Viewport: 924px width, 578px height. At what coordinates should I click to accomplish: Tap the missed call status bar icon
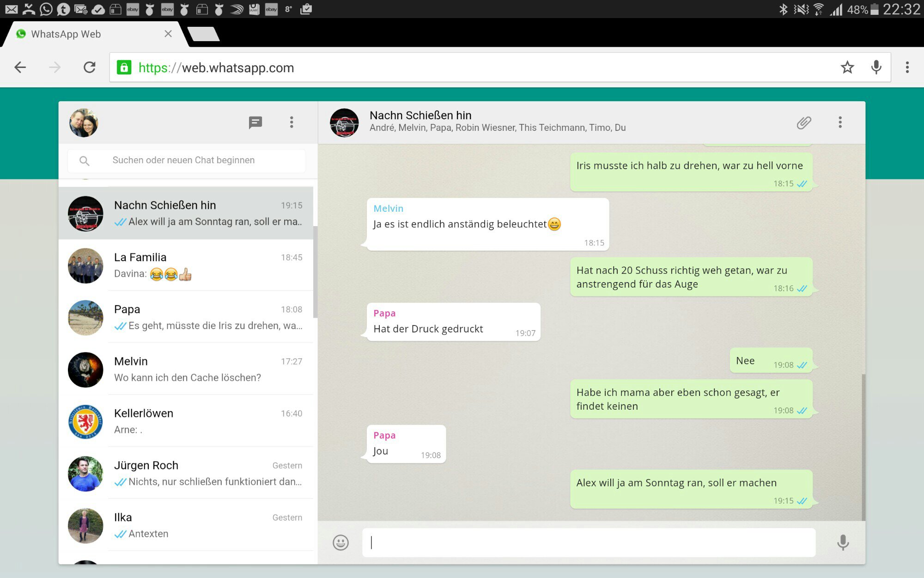pyautogui.click(x=29, y=9)
